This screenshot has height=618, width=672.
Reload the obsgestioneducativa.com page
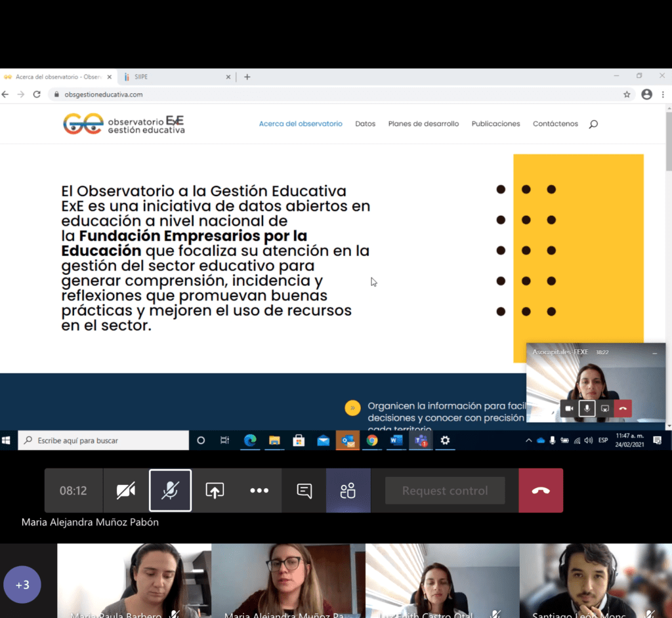coord(37,94)
